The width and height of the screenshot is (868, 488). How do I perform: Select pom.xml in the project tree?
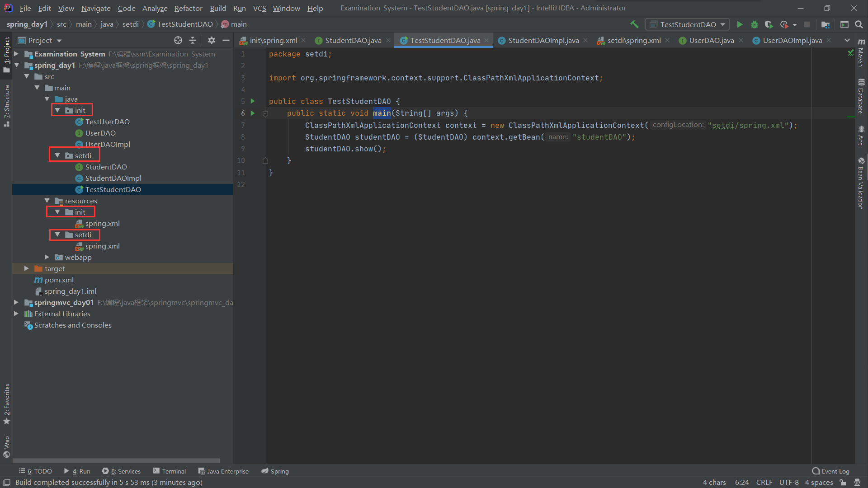59,280
